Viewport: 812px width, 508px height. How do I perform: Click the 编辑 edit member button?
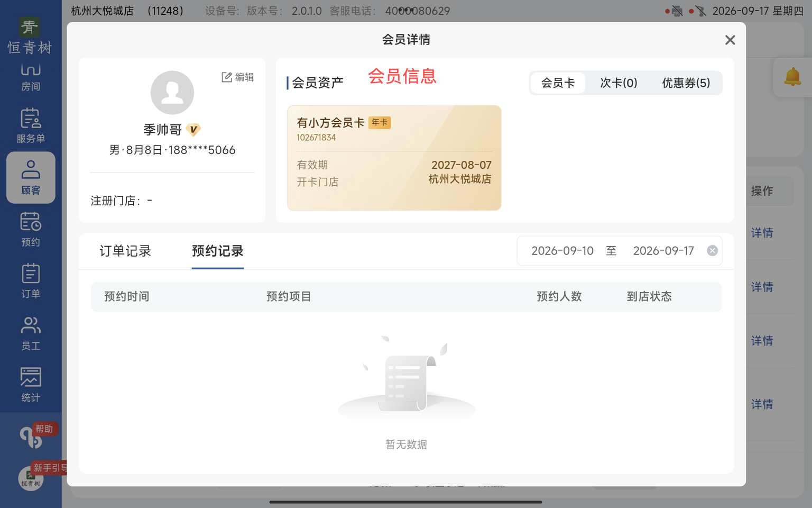pyautogui.click(x=238, y=77)
